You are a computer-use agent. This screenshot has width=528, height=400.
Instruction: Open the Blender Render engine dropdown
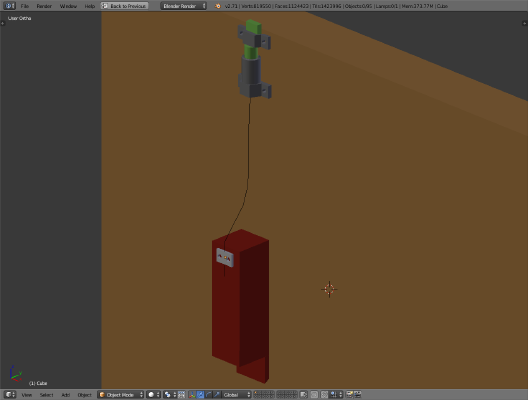[x=184, y=6]
